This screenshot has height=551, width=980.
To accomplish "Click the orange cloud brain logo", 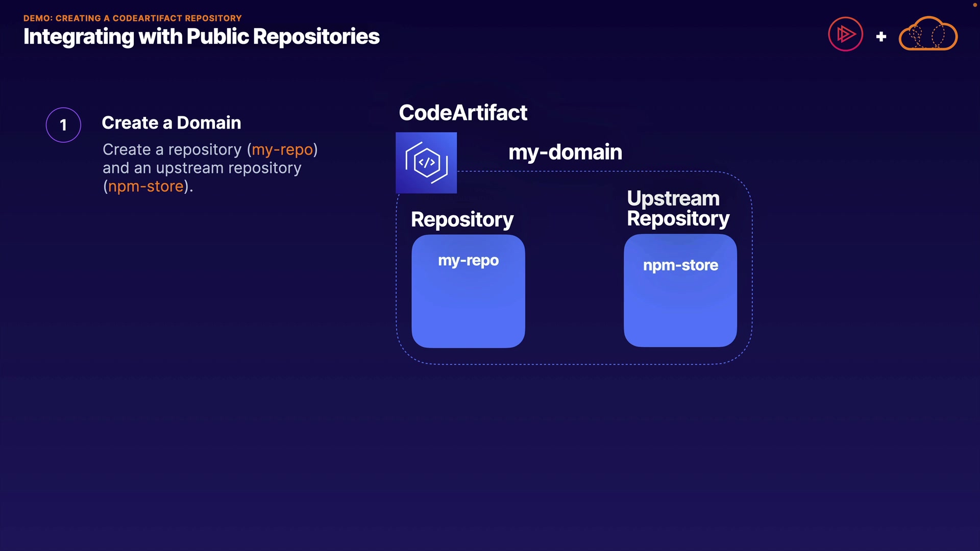I will (927, 34).
